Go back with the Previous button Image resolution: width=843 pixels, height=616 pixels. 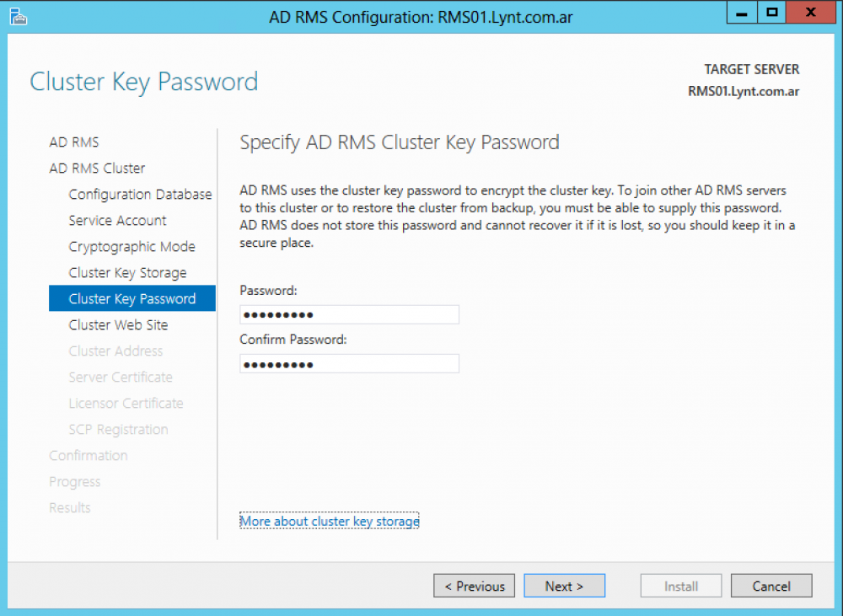[474, 586]
